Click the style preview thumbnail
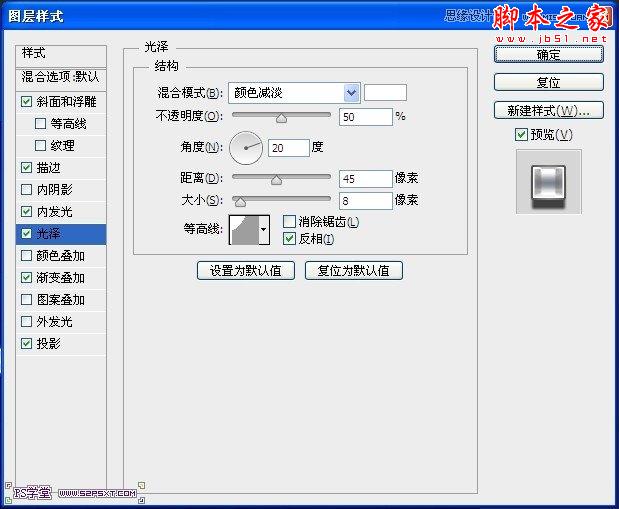Viewport: 619px width, 509px height. pyautogui.click(x=549, y=182)
